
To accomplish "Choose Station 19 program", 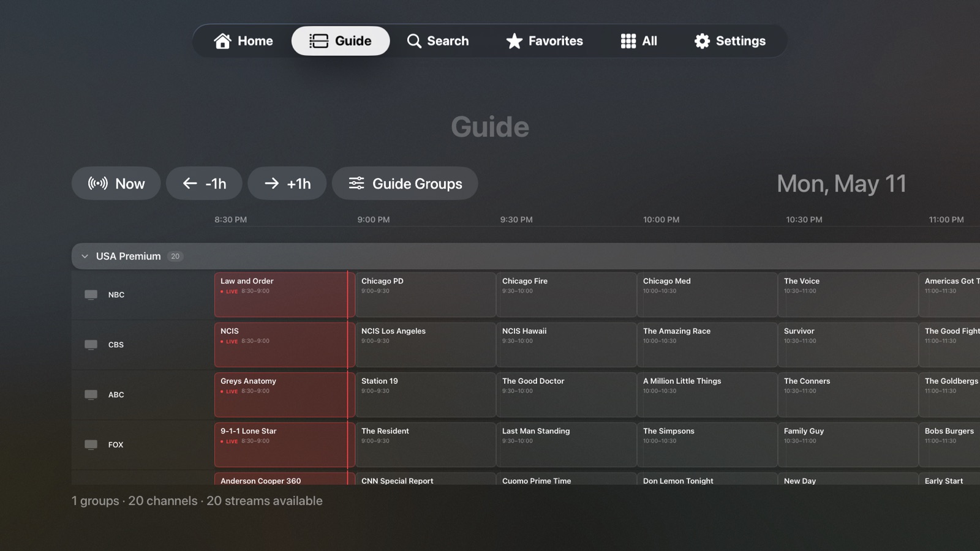I will pyautogui.click(x=426, y=395).
